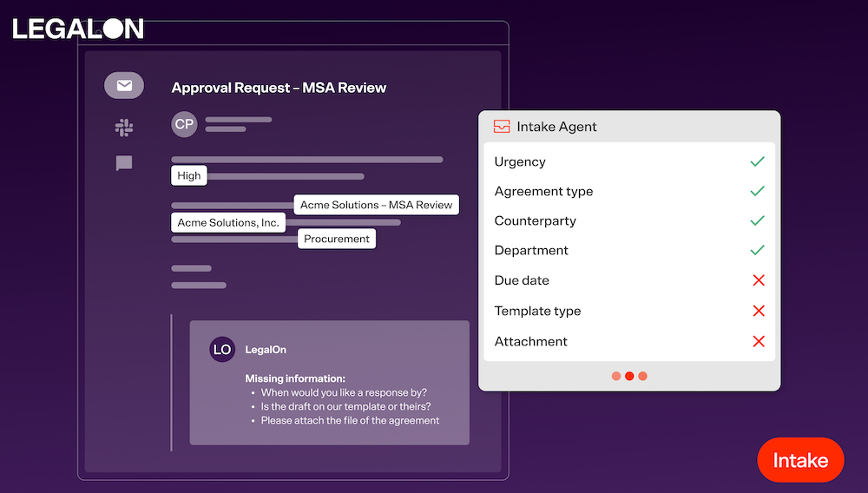Click the middle red pagination dot

tap(629, 376)
